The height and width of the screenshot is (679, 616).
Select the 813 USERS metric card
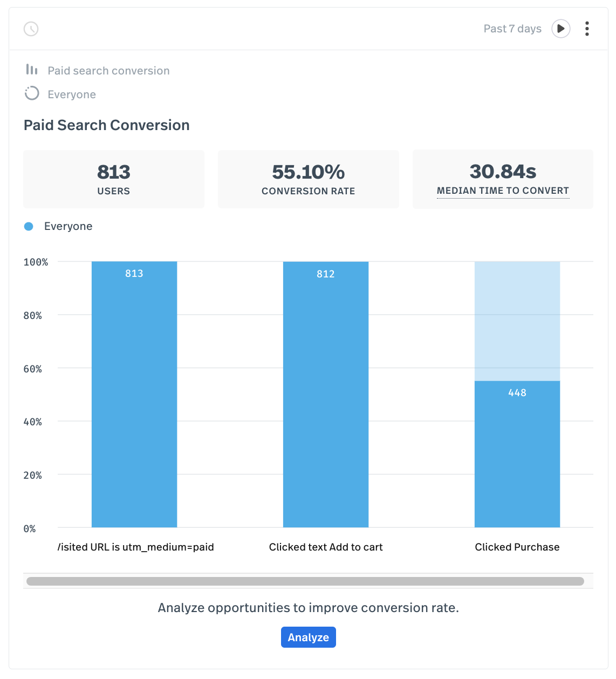click(113, 179)
